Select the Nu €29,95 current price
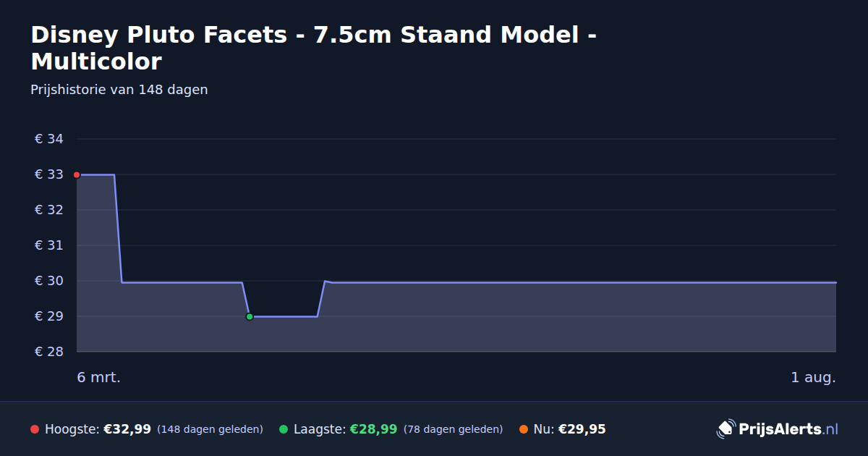868x456 pixels. click(x=582, y=429)
